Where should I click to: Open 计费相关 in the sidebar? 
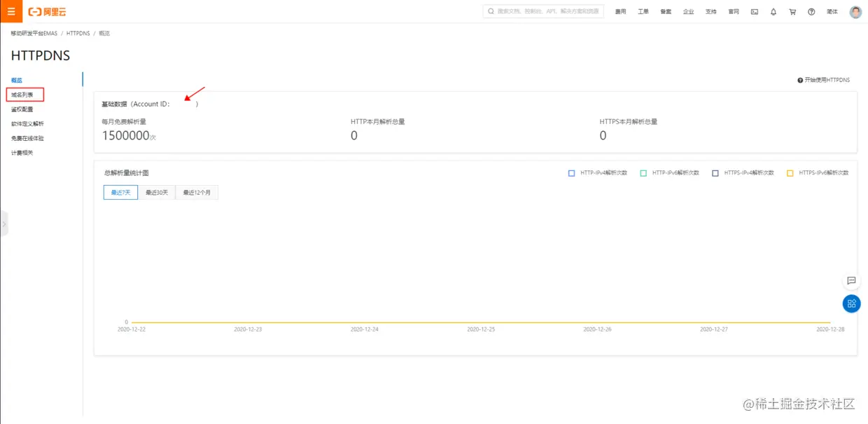(x=22, y=153)
